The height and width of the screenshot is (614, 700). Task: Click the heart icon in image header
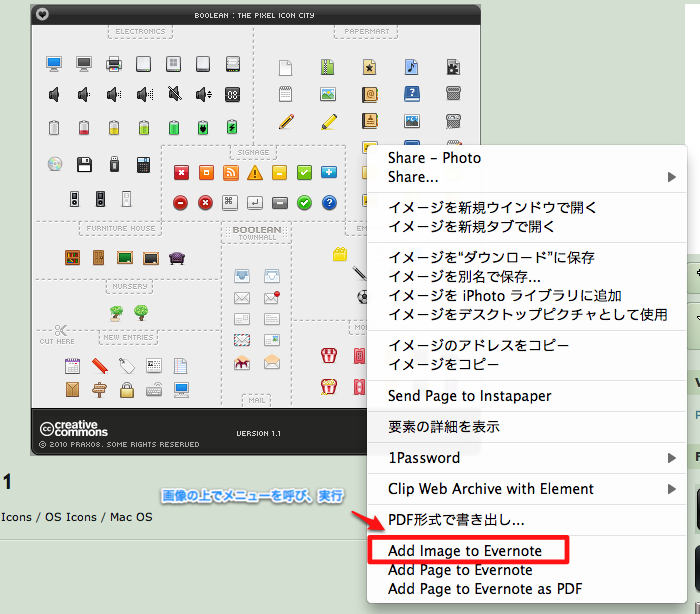coord(42,14)
